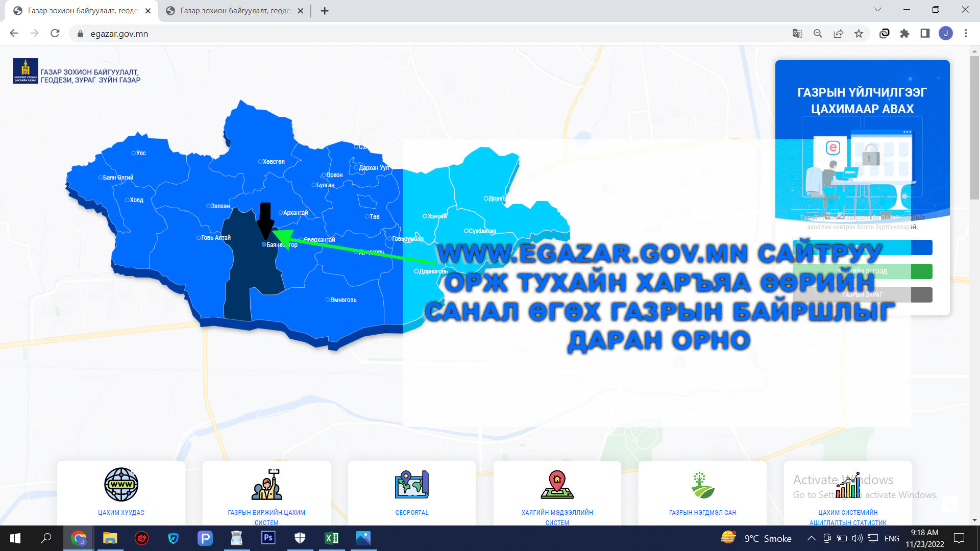The image size is (980, 551).
Task: Open File Explorer from taskbar
Action: [110, 538]
